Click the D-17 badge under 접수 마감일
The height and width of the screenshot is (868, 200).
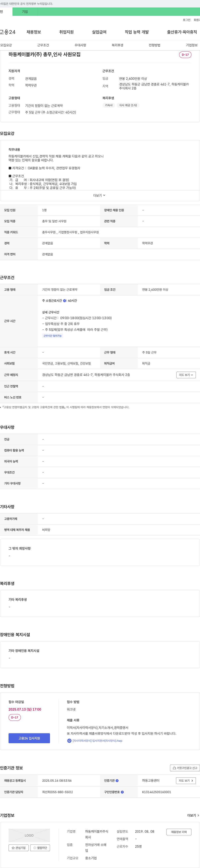tap(15, 717)
